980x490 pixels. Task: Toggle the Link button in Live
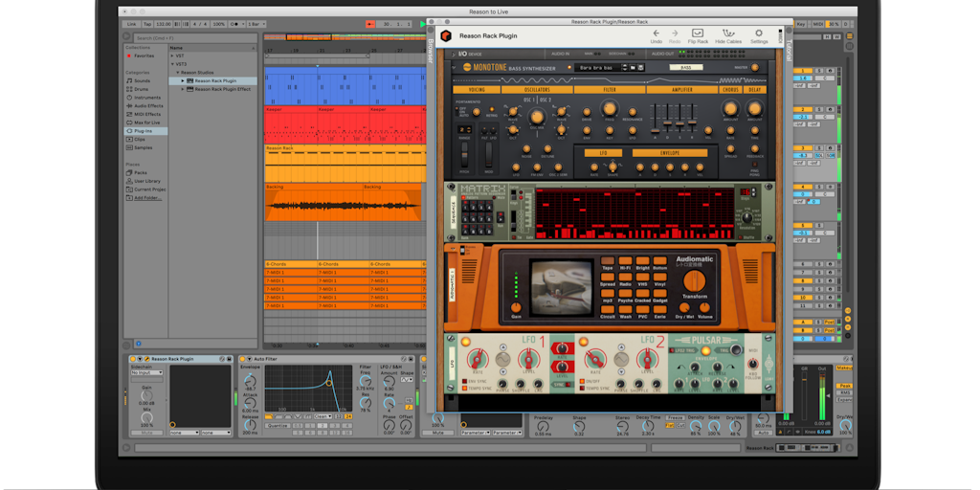click(131, 24)
